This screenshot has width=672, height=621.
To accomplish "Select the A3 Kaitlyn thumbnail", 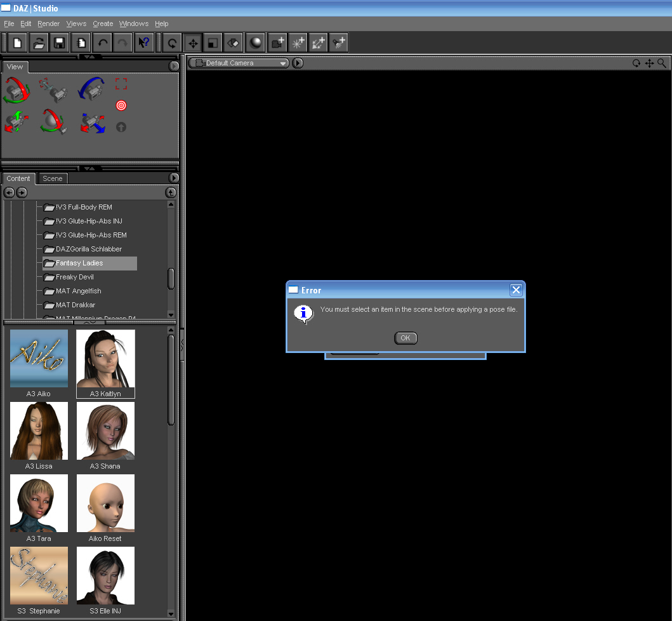I will click(105, 364).
